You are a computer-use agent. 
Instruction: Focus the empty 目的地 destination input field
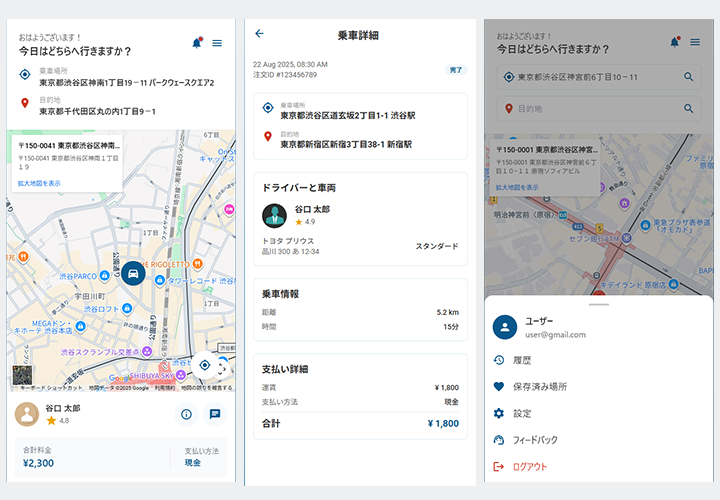pyautogui.click(x=590, y=108)
